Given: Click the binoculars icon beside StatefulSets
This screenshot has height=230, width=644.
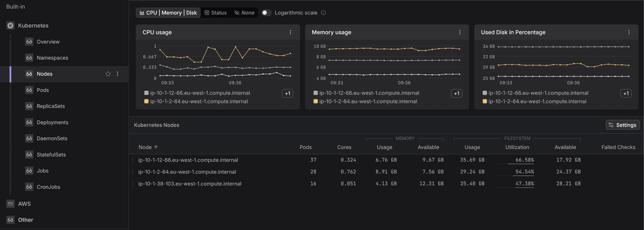Looking at the screenshot, I should pos(30,154).
